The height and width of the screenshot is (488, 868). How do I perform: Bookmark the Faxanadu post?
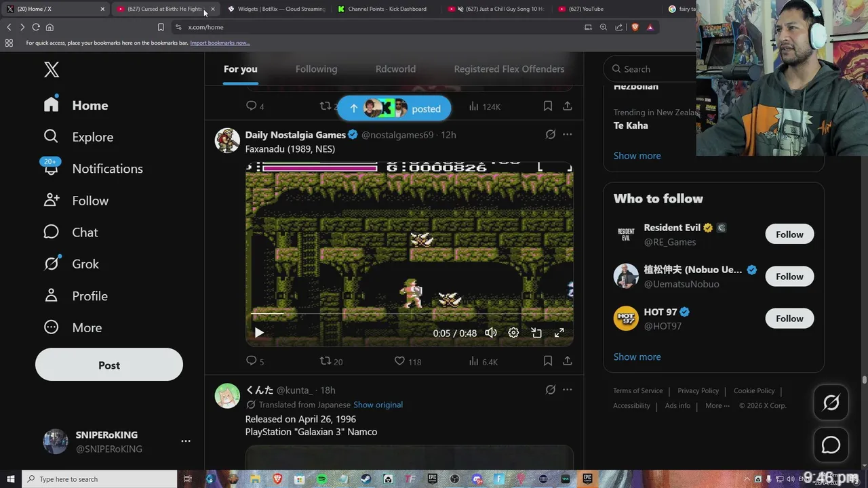(x=548, y=361)
